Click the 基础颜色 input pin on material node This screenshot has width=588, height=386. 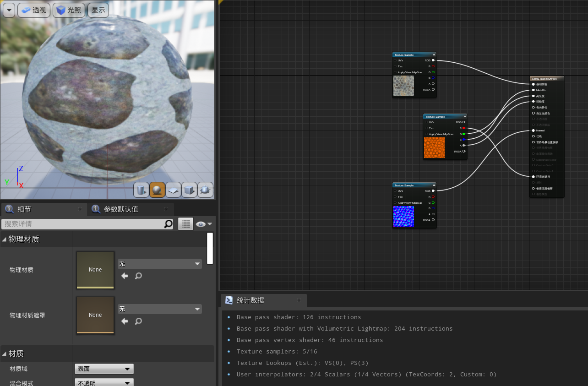[534, 84]
